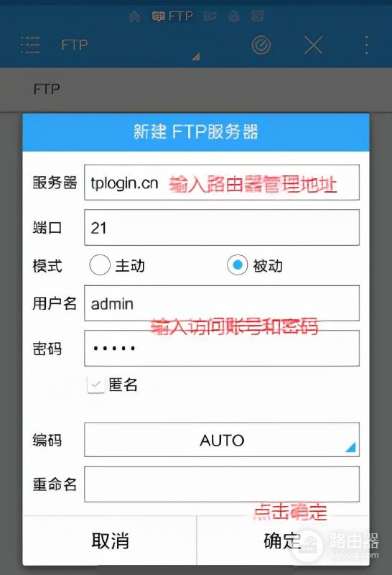Tap the home icon in top strip

134,17
